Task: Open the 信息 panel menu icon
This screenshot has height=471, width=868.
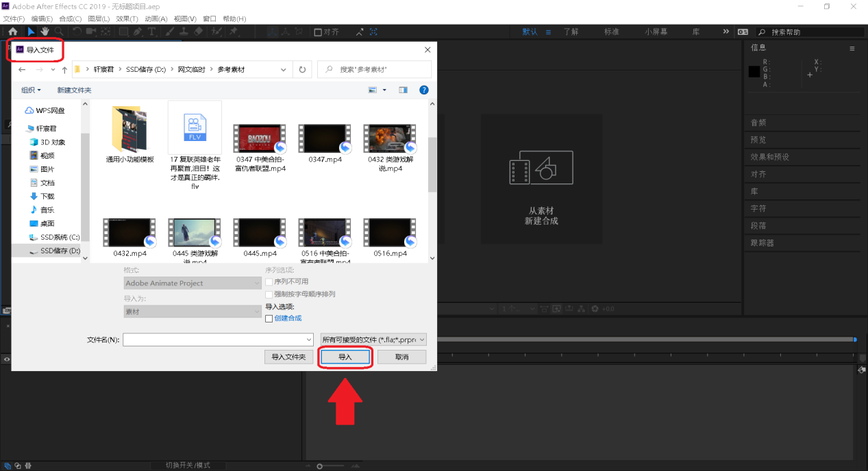Action: 852,49
